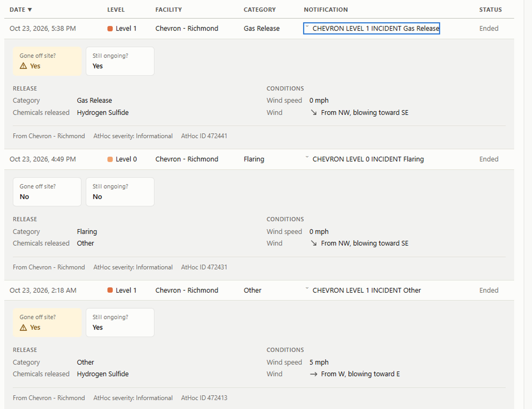532x409 pixels.
Task: Click AtHoc ID 472431
Action: [x=204, y=267]
